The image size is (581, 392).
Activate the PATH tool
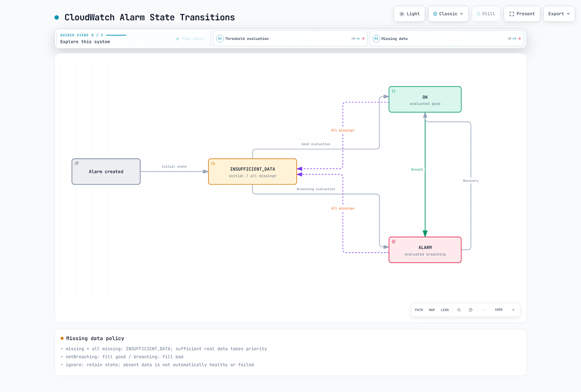pos(419,310)
